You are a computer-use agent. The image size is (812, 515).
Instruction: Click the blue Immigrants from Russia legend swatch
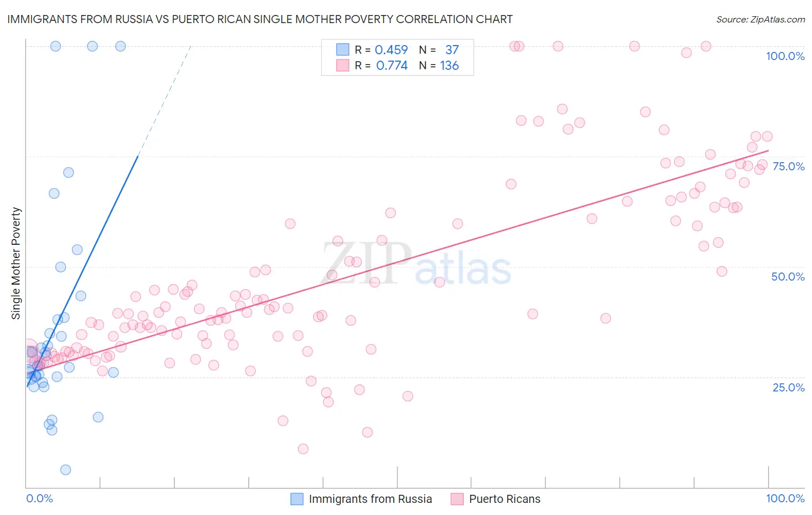tap(297, 499)
